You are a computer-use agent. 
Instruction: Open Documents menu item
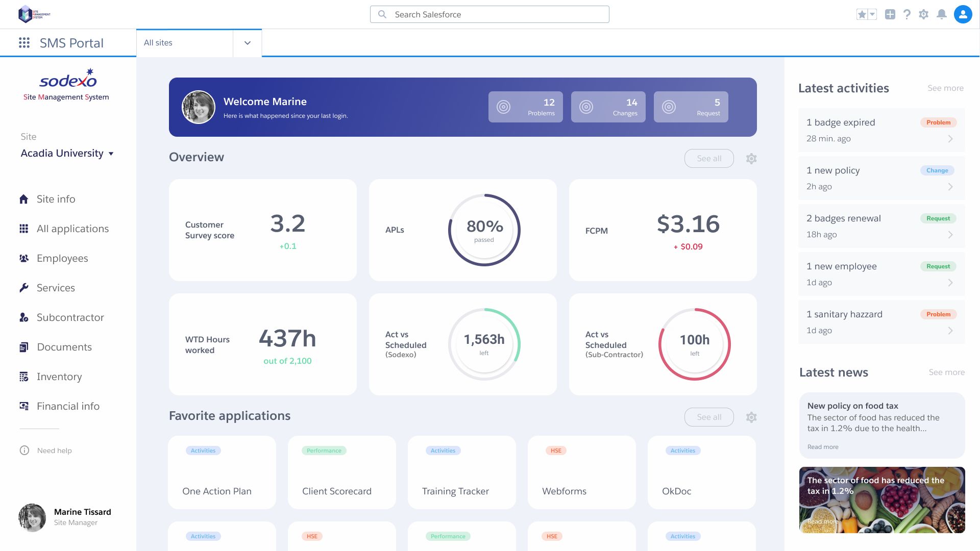point(64,347)
